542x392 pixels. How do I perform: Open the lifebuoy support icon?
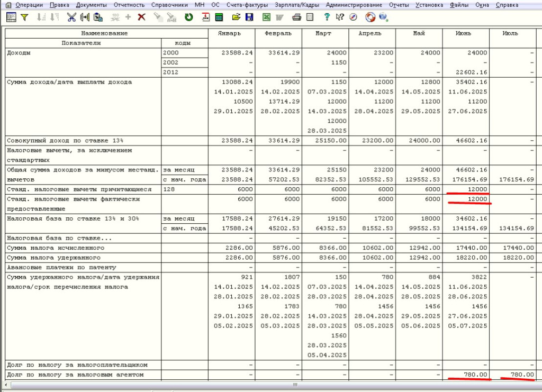pos(370,17)
